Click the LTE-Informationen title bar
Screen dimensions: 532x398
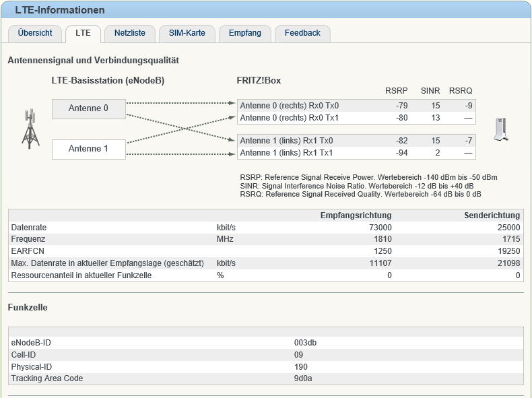point(266,9)
